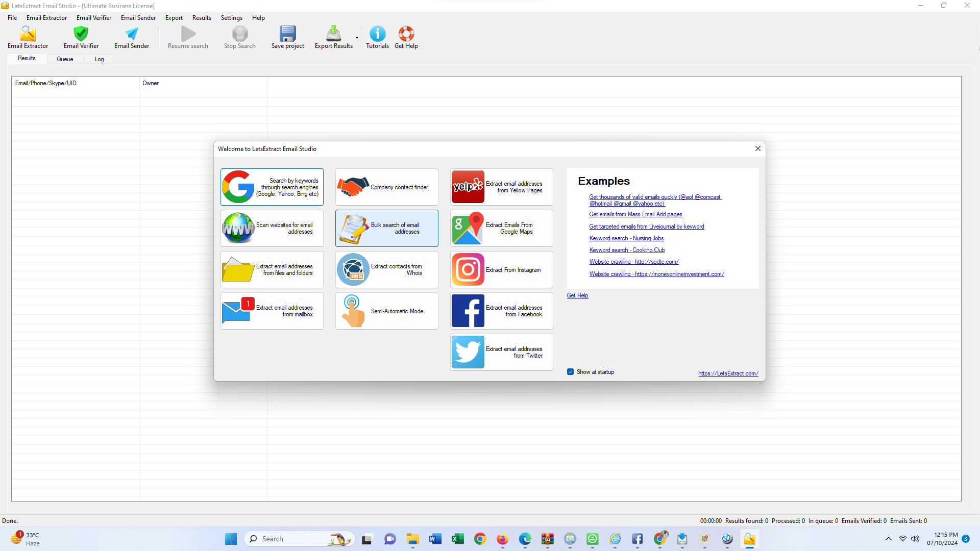Expand the Export Results dropdown arrow
This screenshot has width=980, height=551.
(357, 37)
